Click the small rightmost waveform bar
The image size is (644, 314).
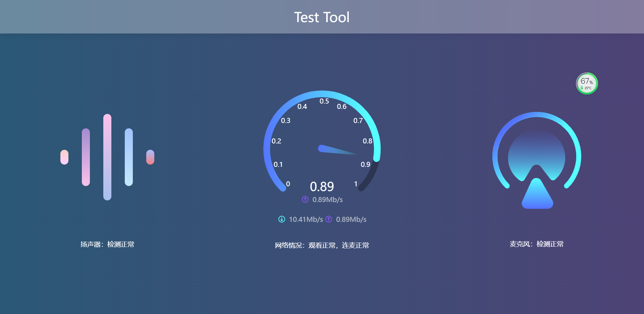(x=150, y=157)
